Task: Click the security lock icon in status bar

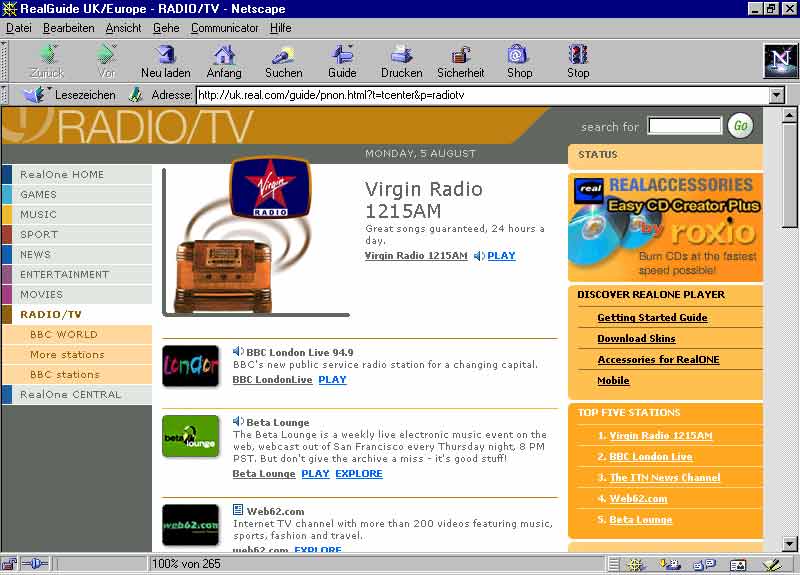Action: [x=8, y=564]
